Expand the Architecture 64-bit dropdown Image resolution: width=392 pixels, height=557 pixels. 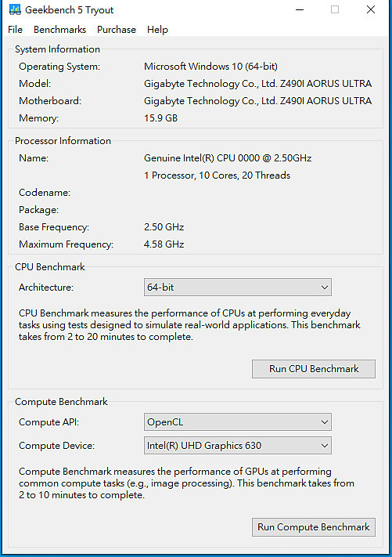point(238,287)
